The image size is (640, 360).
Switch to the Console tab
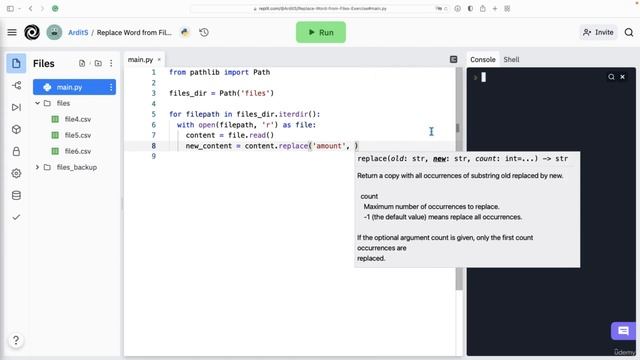pos(482,60)
